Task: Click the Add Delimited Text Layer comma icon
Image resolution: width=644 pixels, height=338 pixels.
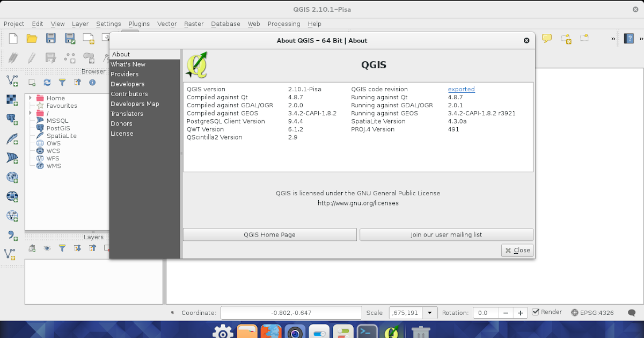Action: 12,235
